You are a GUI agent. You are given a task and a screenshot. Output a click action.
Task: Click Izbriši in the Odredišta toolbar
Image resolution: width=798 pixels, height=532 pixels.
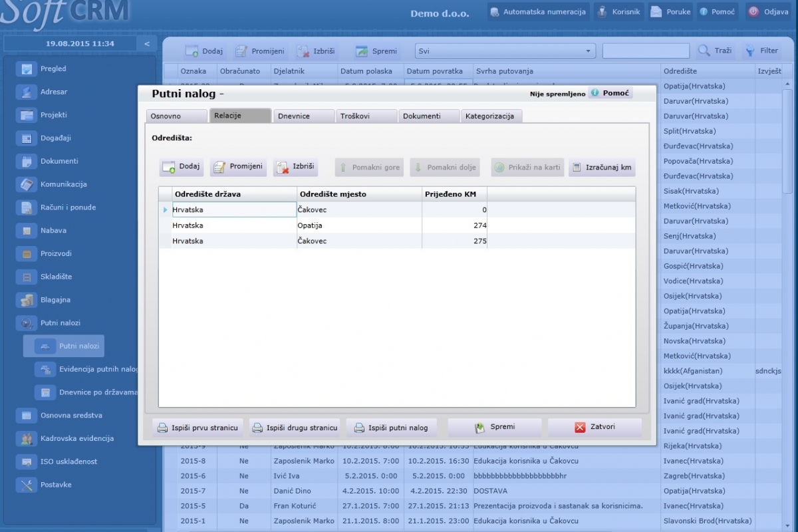(295, 168)
